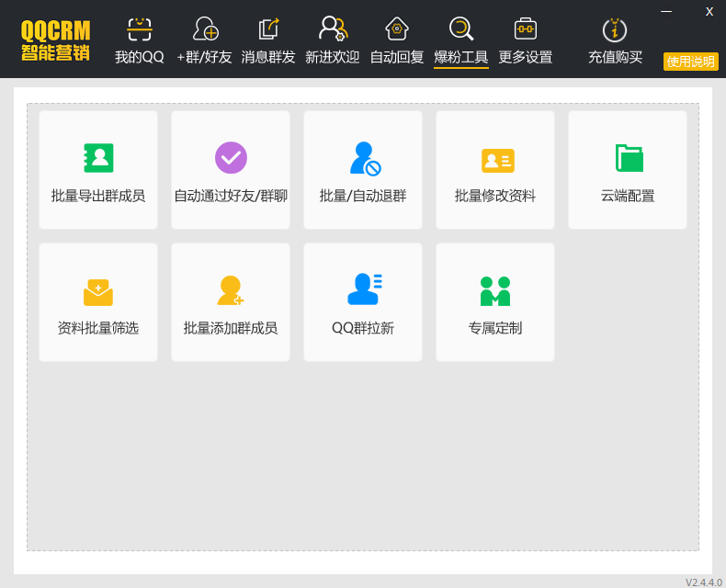726x588 pixels.
Task: Click the 资料批量筛选 label
Action: pyautogui.click(x=98, y=328)
